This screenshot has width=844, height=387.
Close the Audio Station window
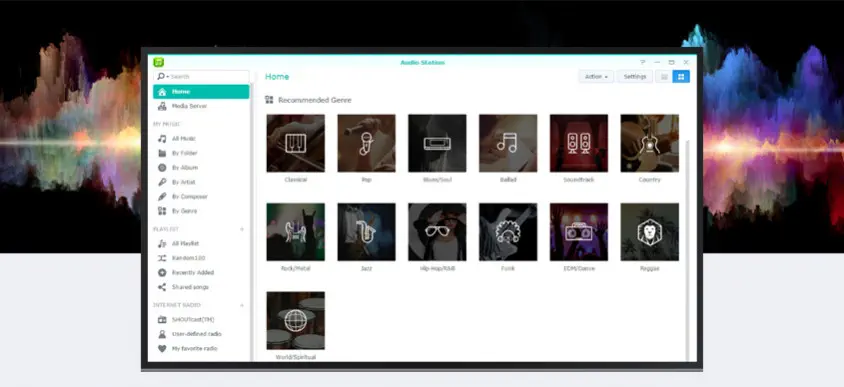click(x=686, y=62)
